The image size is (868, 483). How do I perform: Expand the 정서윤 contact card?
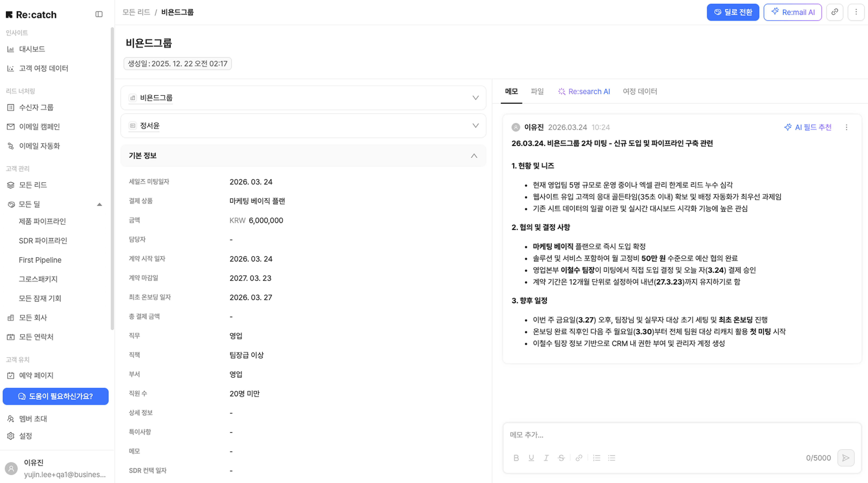pos(475,126)
